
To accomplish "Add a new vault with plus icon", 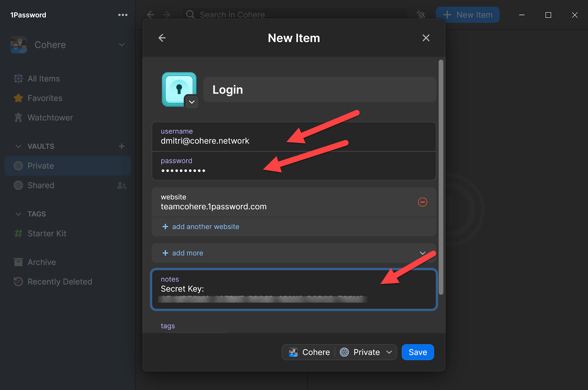I will [122, 146].
